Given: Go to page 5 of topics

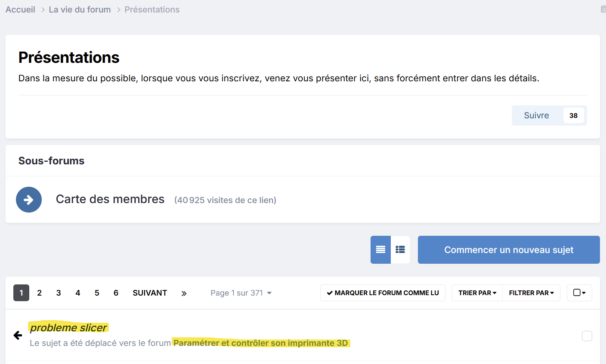Looking at the screenshot, I should 97,293.
